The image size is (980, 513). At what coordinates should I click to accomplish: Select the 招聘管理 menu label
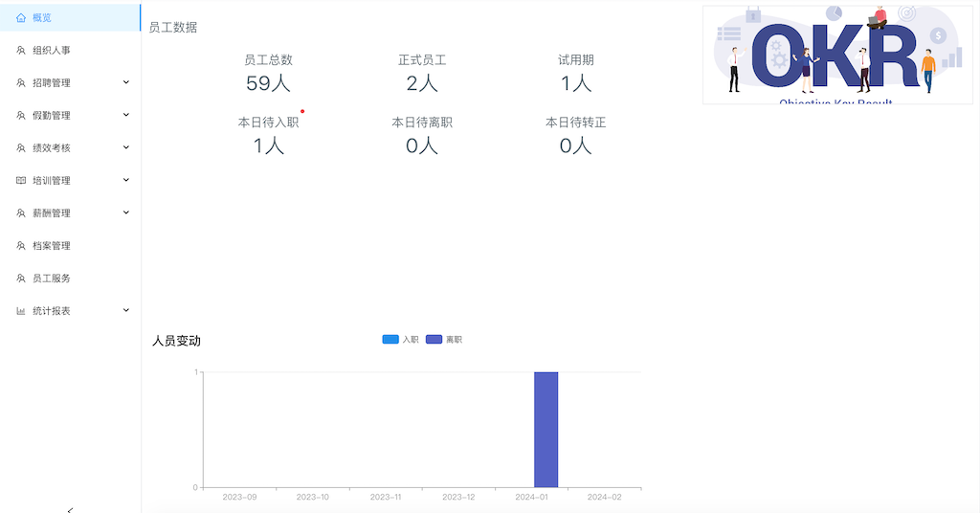[x=52, y=83]
